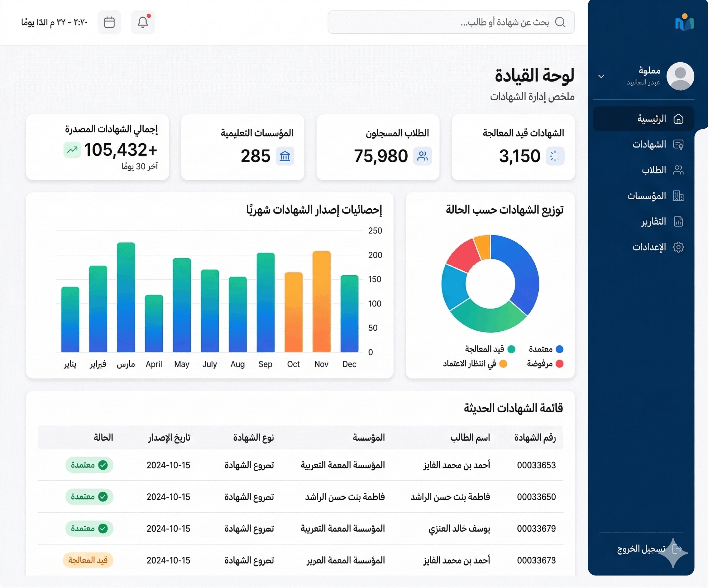708x588 pixels.
Task: Click the check icon in row 00033679
Action: [x=103, y=528]
